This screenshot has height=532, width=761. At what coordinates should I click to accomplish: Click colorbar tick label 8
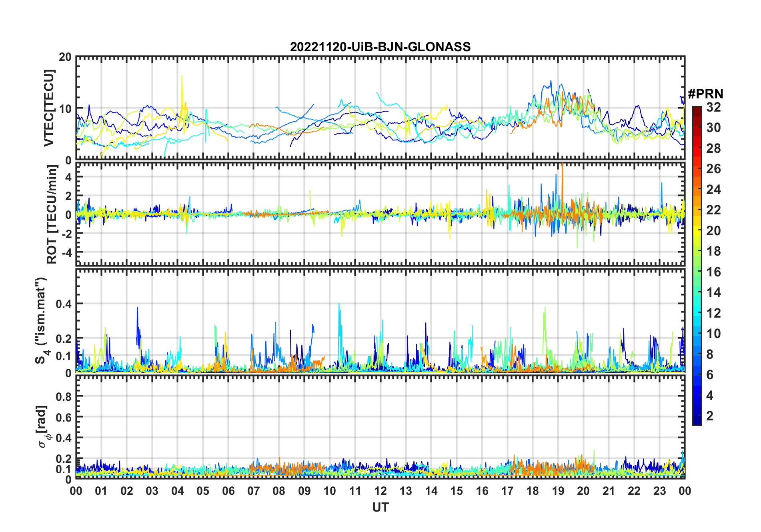[x=710, y=354]
